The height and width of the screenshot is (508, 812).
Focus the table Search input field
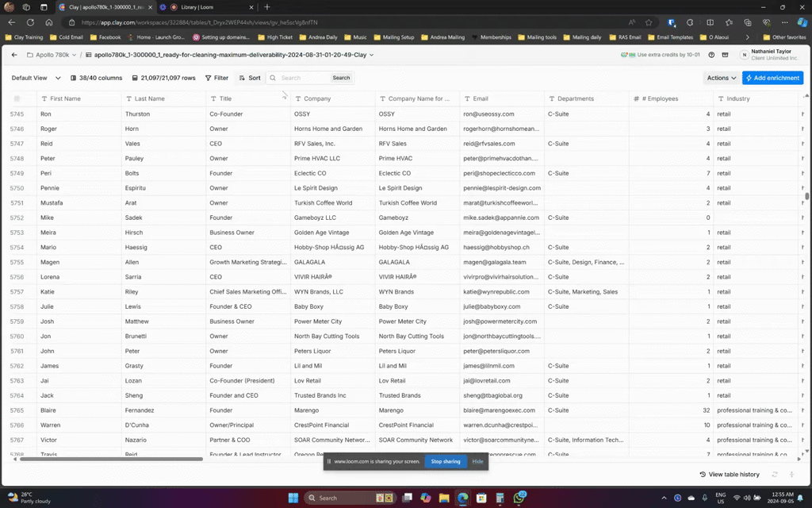pos(304,78)
